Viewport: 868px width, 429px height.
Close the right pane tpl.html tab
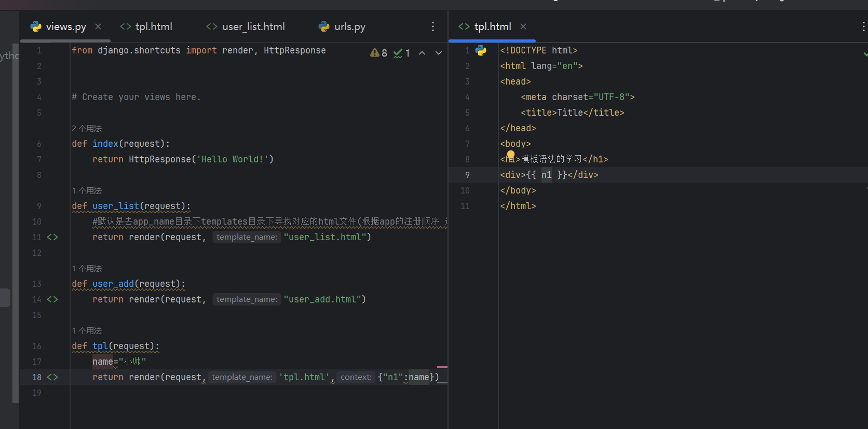[x=523, y=26]
